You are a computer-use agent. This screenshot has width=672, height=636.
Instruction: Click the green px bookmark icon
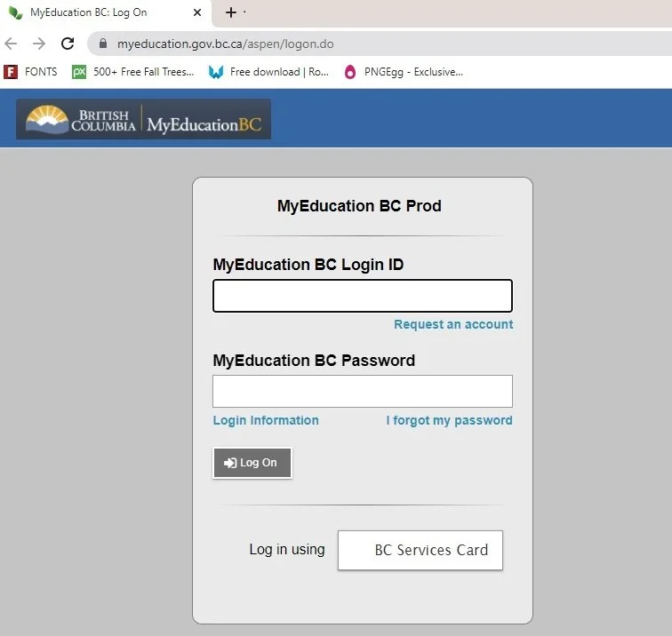79,72
